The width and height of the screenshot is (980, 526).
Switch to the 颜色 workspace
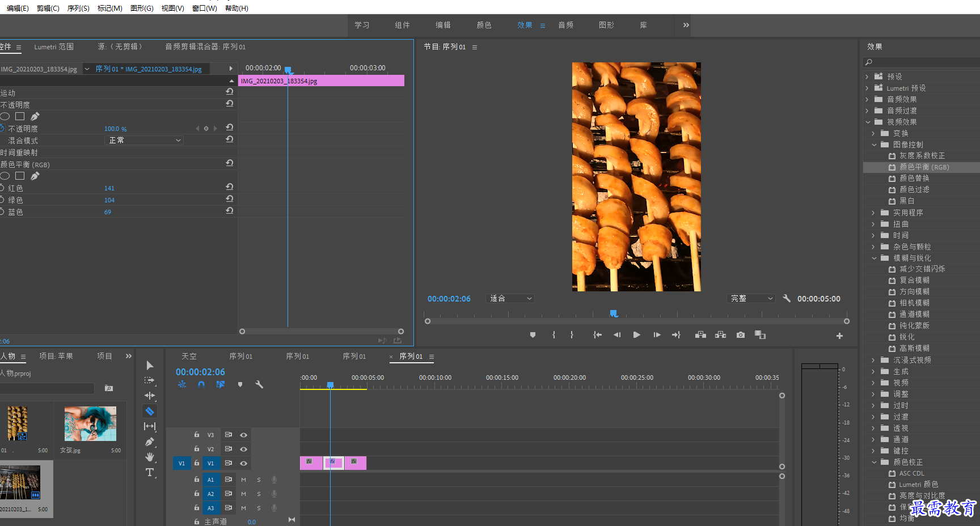(484, 25)
